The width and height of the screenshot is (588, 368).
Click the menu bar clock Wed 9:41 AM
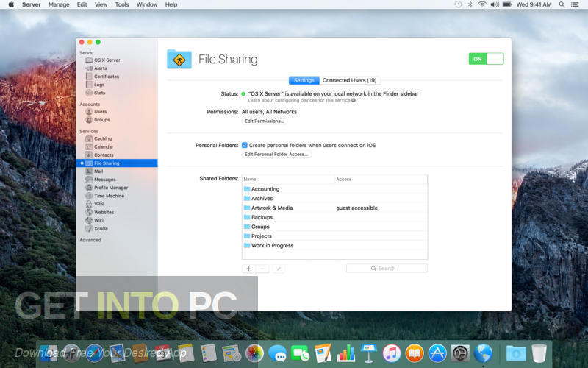pyautogui.click(x=534, y=4)
